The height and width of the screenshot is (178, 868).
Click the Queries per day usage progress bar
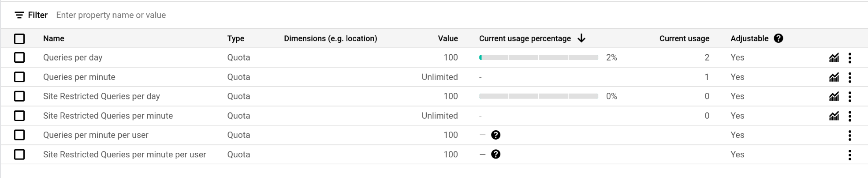[538, 58]
